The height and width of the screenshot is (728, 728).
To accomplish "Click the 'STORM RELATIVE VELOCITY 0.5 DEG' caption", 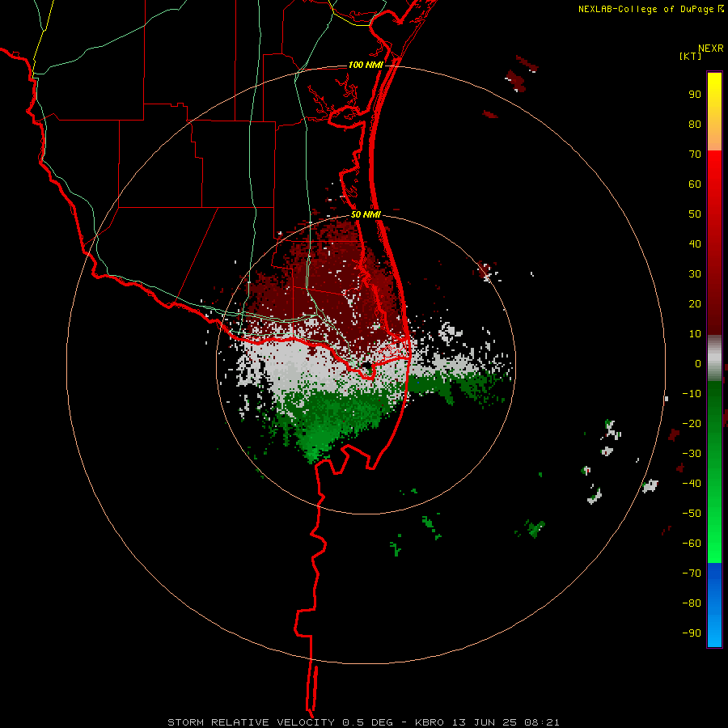I will point(280,722).
